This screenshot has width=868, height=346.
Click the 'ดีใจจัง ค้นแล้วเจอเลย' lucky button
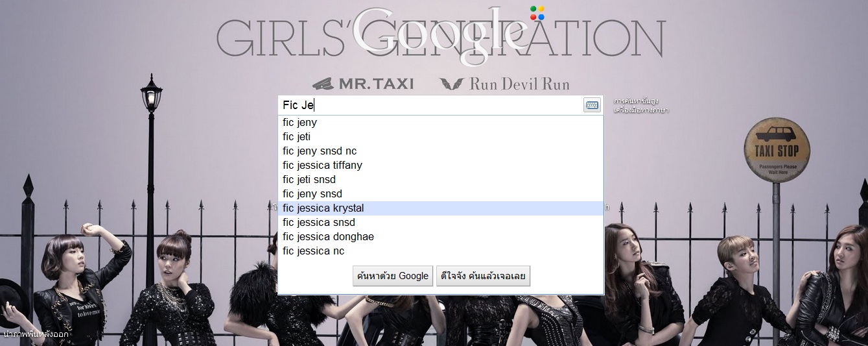point(483,276)
